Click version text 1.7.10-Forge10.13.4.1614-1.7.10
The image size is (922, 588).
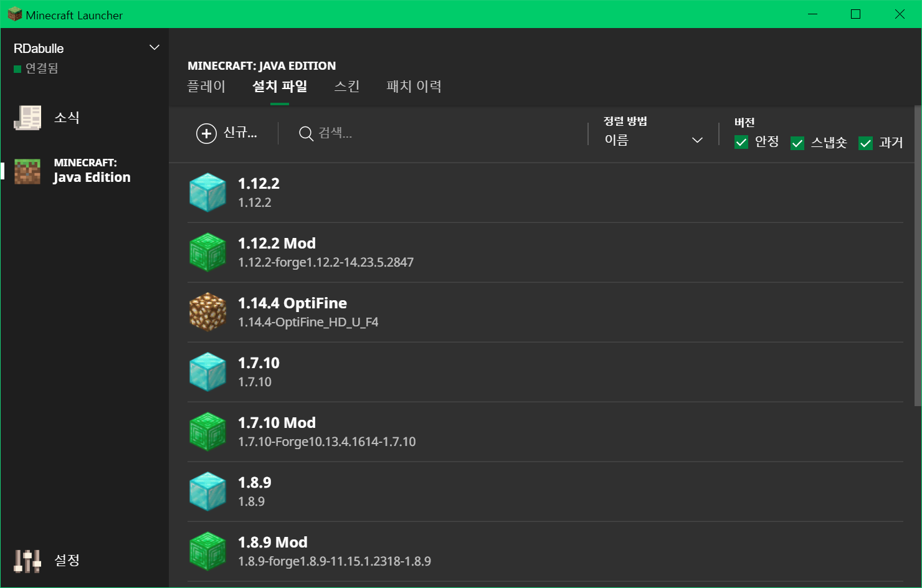(x=327, y=442)
